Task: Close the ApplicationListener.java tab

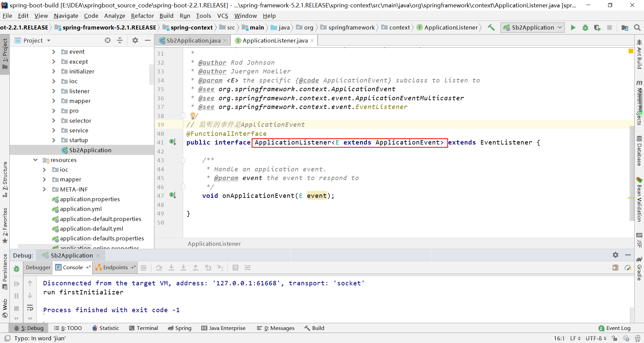Action: pos(312,40)
